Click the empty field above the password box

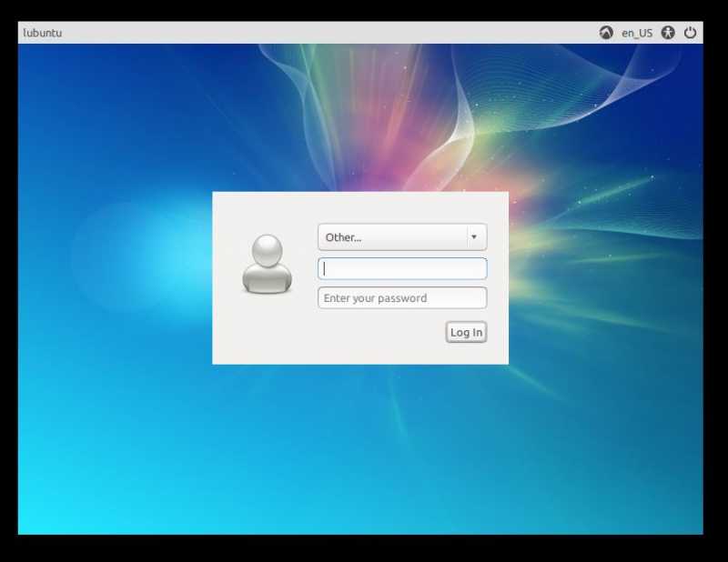402,268
